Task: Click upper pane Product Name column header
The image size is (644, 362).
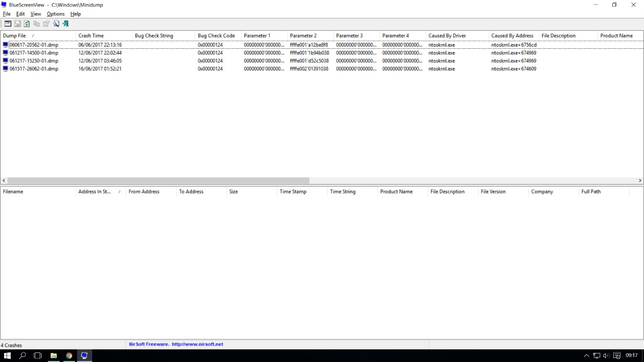Action: (x=620, y=36)
